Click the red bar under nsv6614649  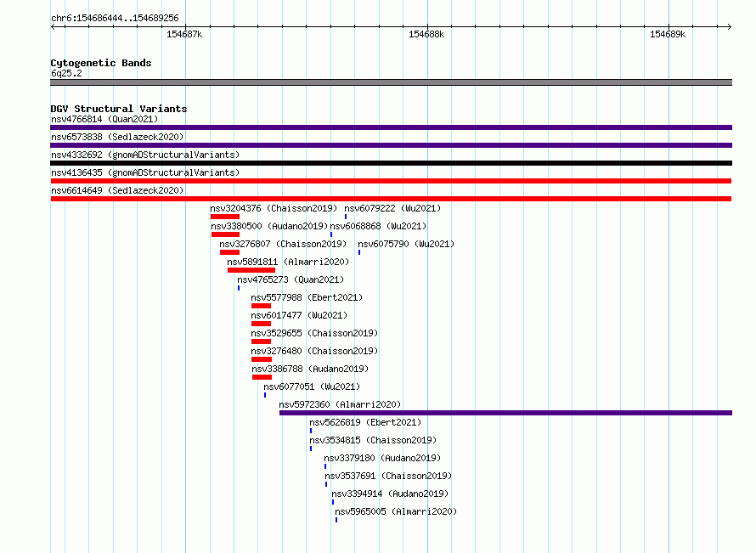click(391, 199)
